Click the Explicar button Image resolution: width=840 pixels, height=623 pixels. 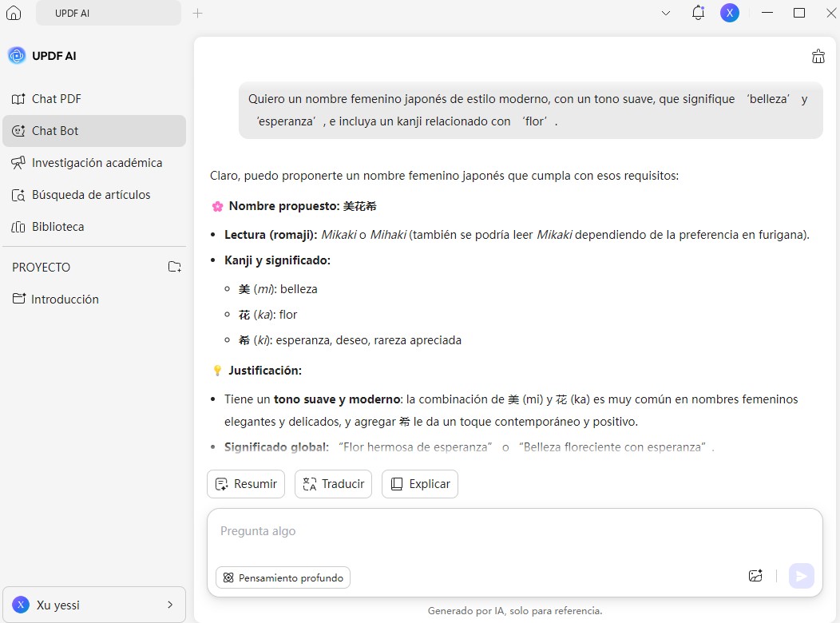(420, 484)
